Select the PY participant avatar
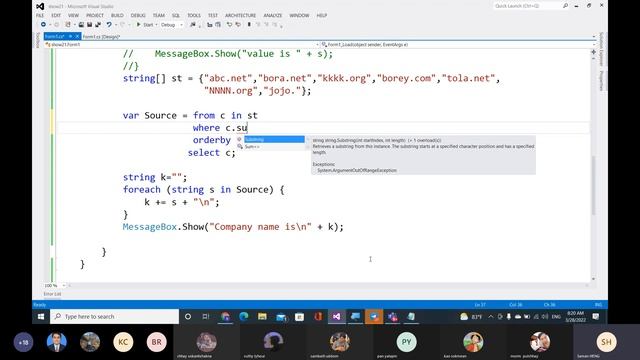The image size is (640, 360). 407,342
